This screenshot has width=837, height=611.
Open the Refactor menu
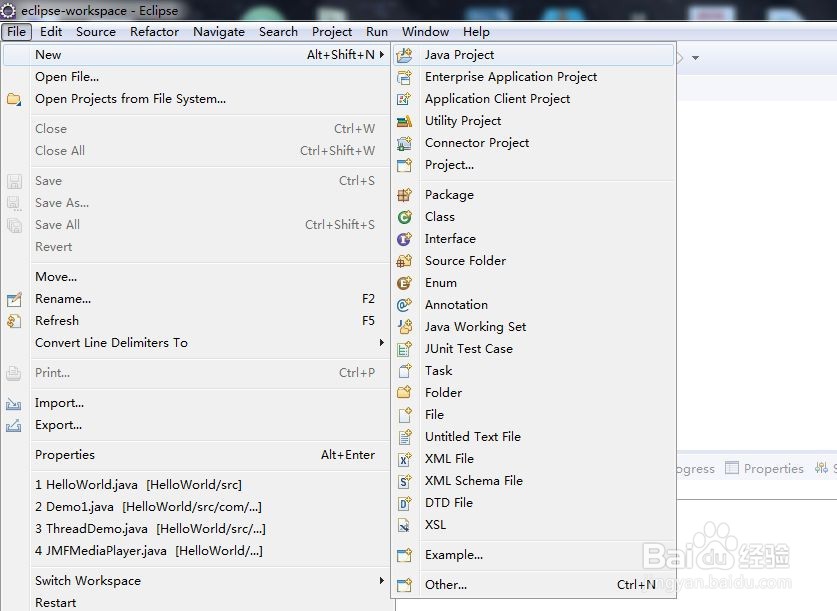coord(154,31)
